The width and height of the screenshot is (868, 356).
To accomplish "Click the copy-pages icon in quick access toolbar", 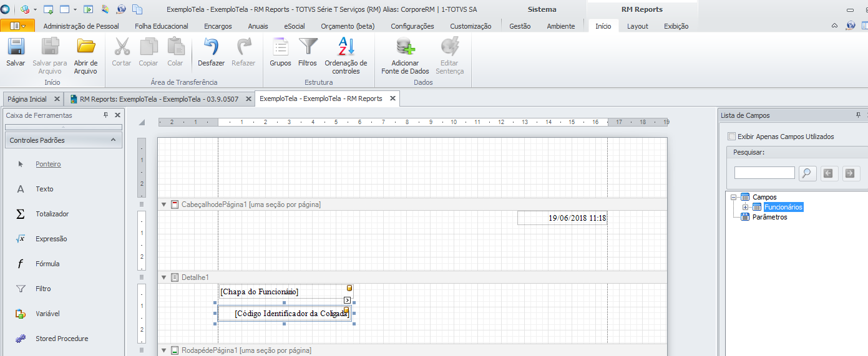I will [x=137, y=9].
